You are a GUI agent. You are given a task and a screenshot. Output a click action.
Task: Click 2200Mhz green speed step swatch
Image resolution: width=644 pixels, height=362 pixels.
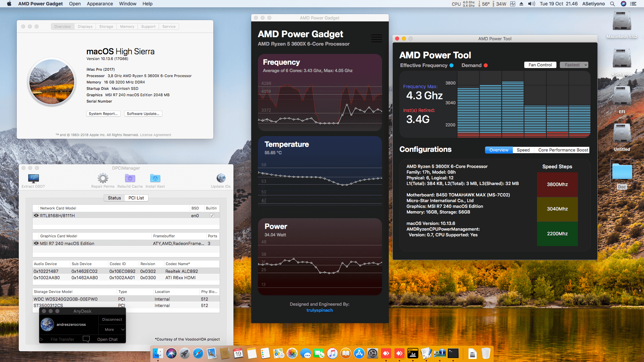(557, 234)
